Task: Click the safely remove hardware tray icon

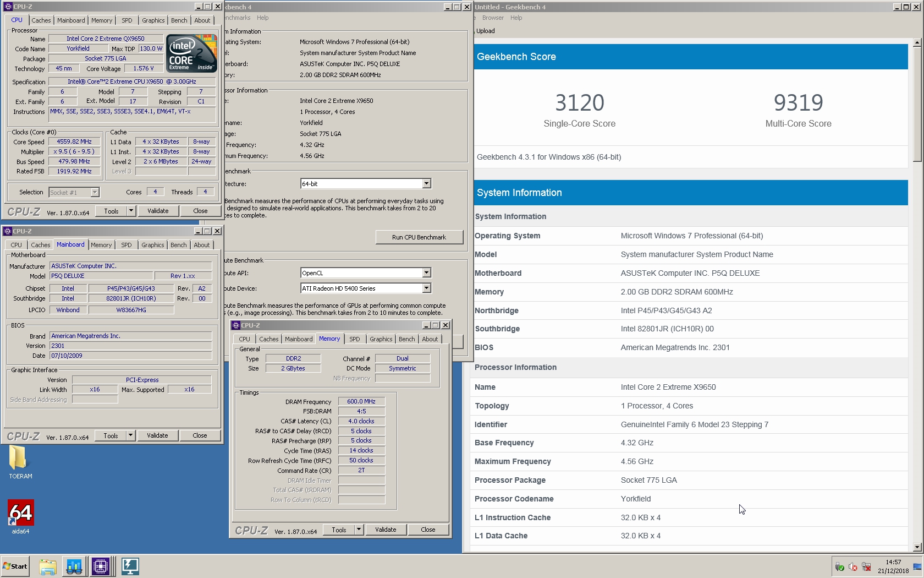Action: (839, 567)
